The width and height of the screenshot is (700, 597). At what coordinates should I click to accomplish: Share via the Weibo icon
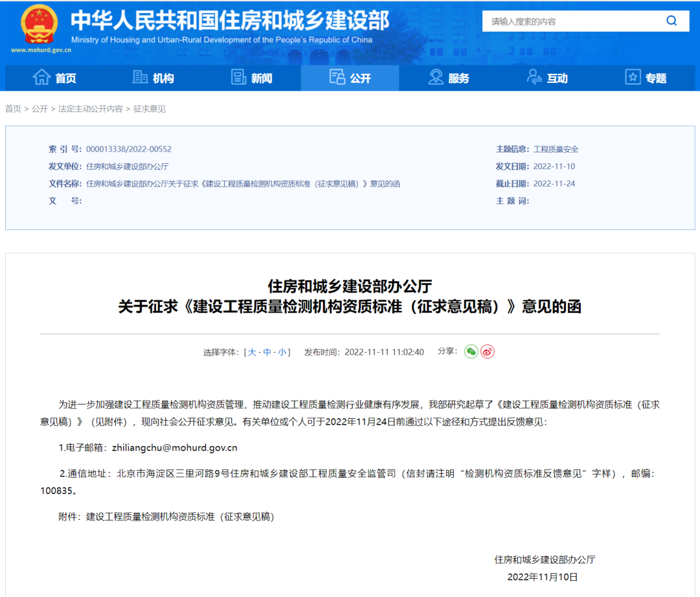pyautogui.click(x=487, y=351)
